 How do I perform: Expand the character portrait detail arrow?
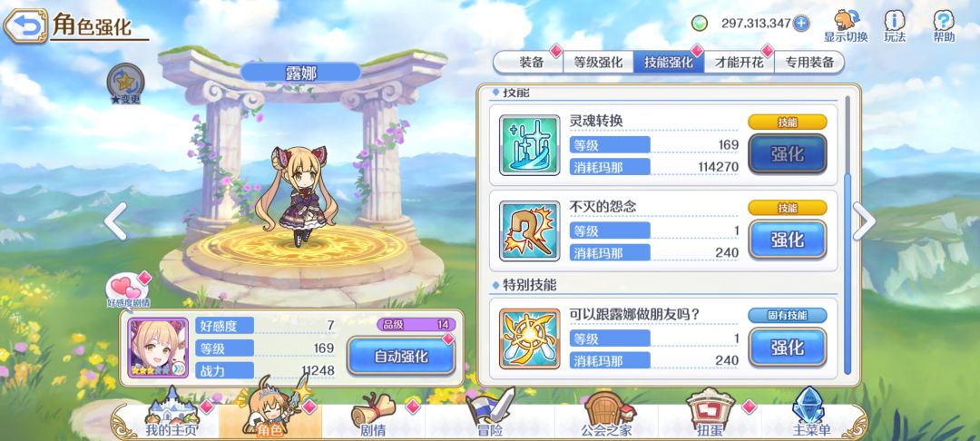tap(179, 368)
